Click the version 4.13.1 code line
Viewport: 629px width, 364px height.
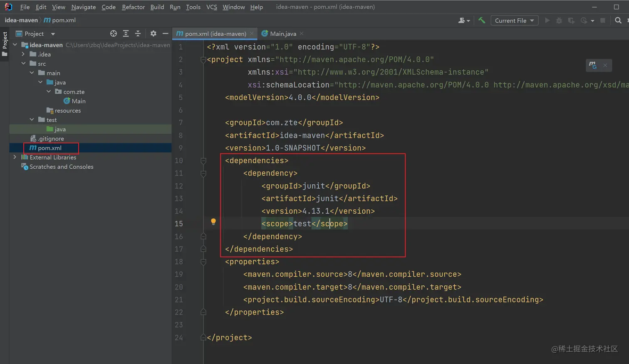click(x=318, y=211)
